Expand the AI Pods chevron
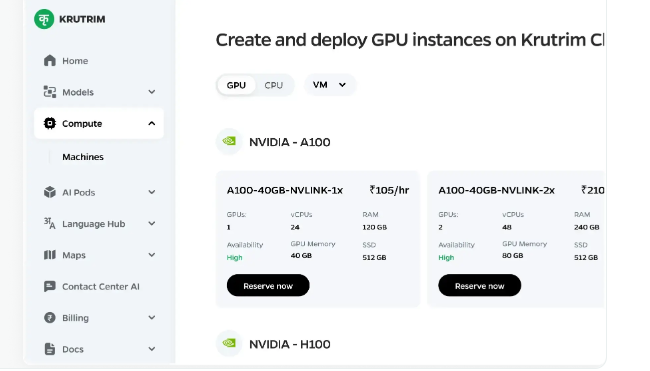This screenshot has height=371, width=650. (x=152, y=192)
